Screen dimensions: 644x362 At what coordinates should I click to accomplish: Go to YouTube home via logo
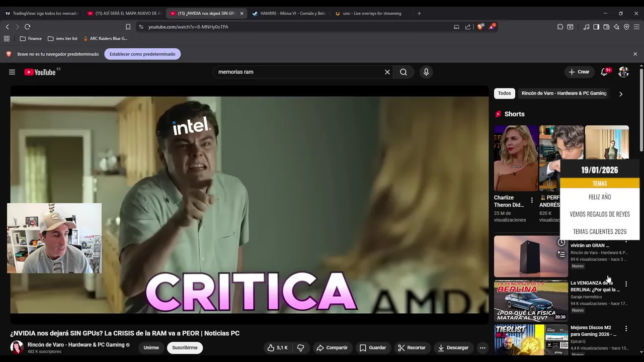coord(40,72)
